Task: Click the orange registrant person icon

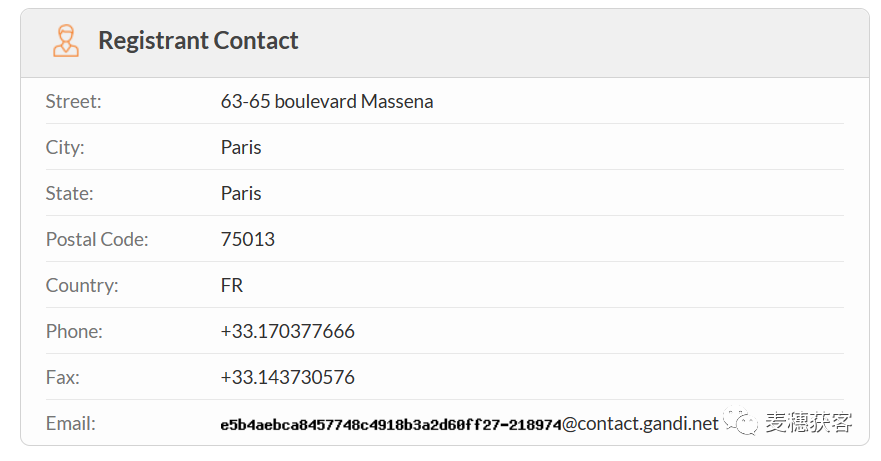Action: (x=66, y=40)
